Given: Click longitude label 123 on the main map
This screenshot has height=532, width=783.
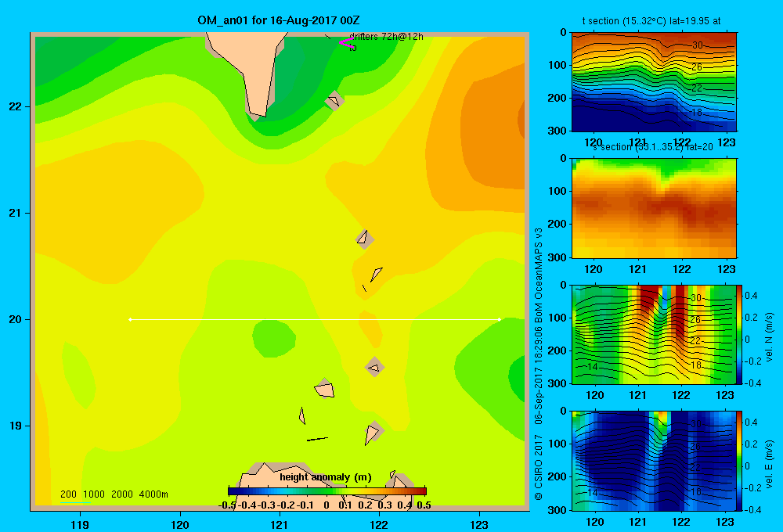Looking at the screenshot, I should (479, 524).
